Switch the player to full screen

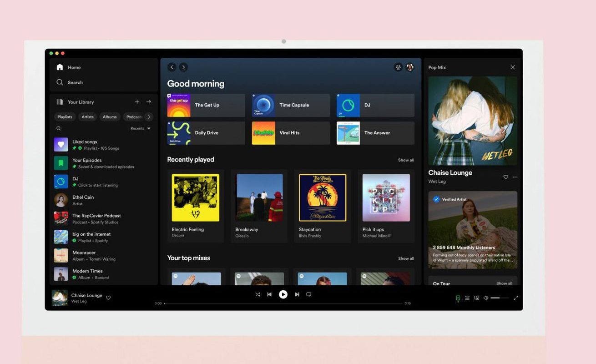pos(515,298)
